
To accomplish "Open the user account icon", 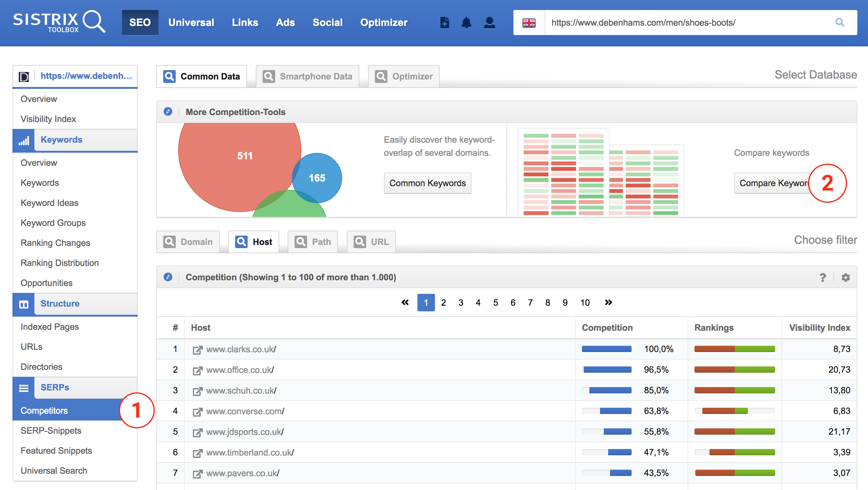I will [489, 23].
